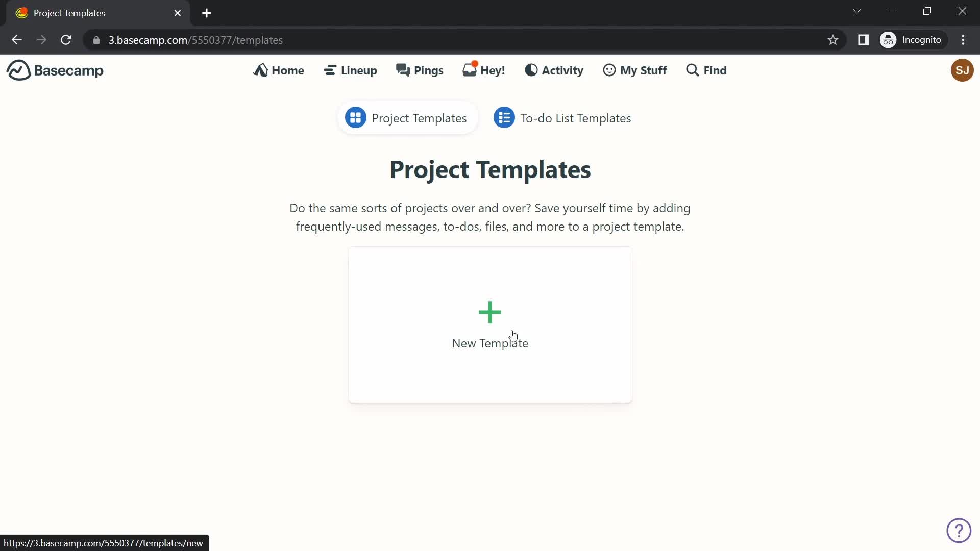980x551 pixels.
Task: Open the Pings section
Action: [x=420, y=70]
